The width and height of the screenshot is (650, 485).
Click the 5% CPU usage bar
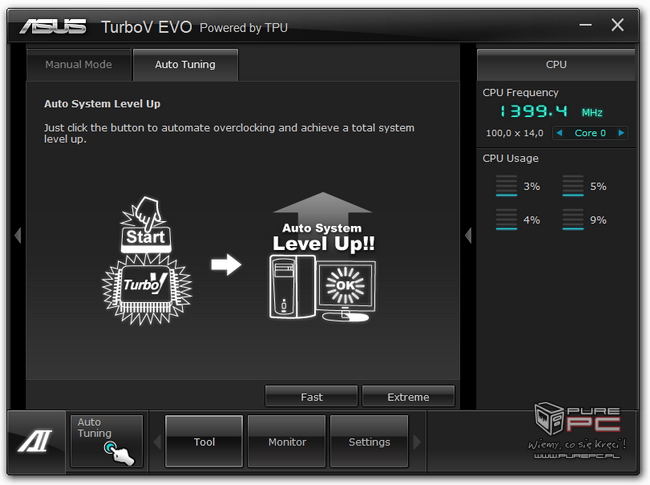pyautogui.click(x=573, y=185)
